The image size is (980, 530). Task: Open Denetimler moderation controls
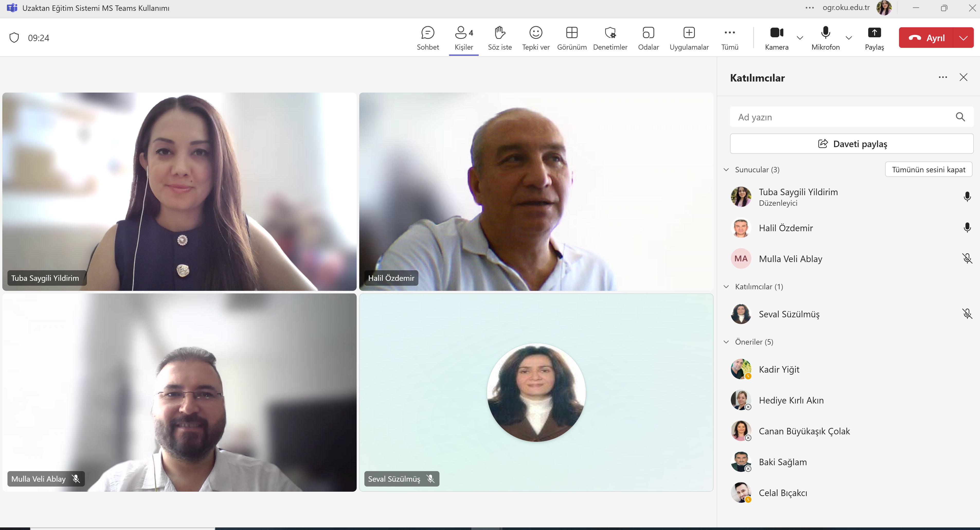(610, 33)
